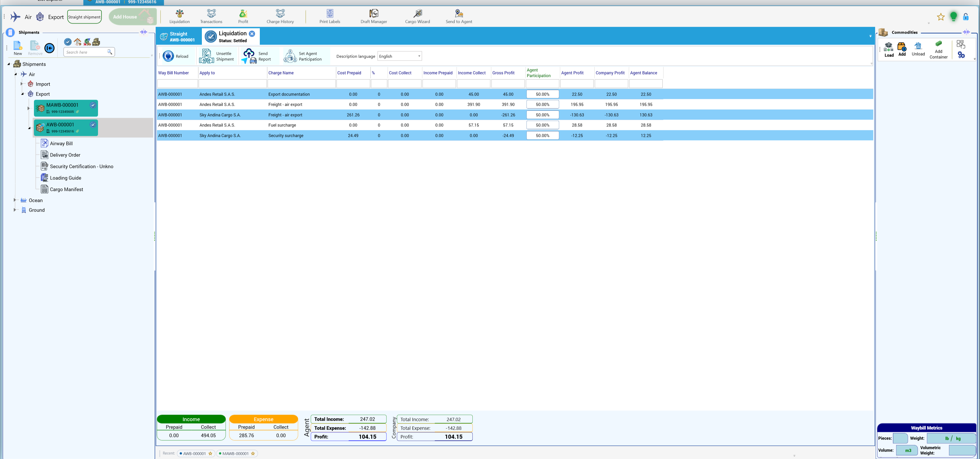Click New shipment button
This screenshot has width=980, height=459.
(x=18, y=48)
